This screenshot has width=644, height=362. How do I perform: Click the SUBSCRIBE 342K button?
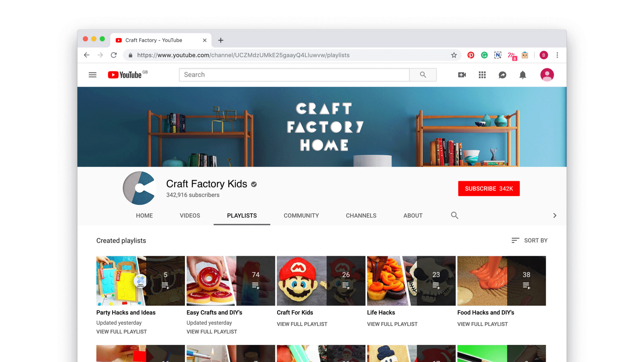(489, 188)
